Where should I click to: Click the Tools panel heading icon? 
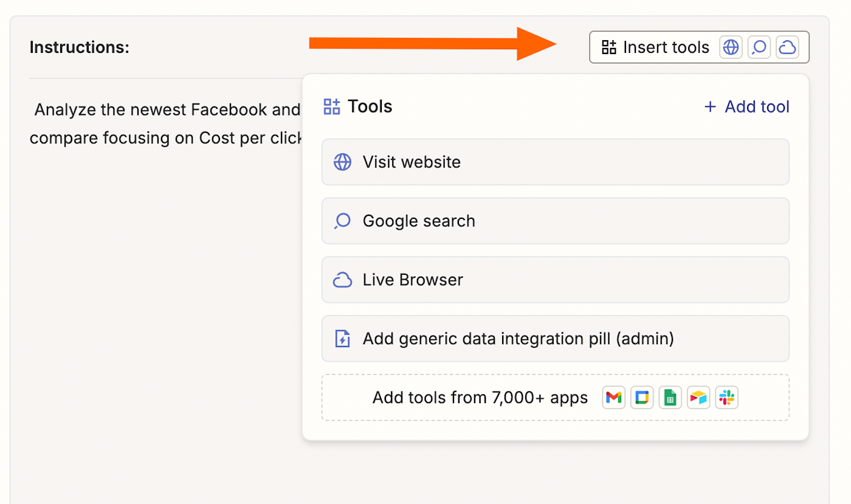[x=332, y=107]
